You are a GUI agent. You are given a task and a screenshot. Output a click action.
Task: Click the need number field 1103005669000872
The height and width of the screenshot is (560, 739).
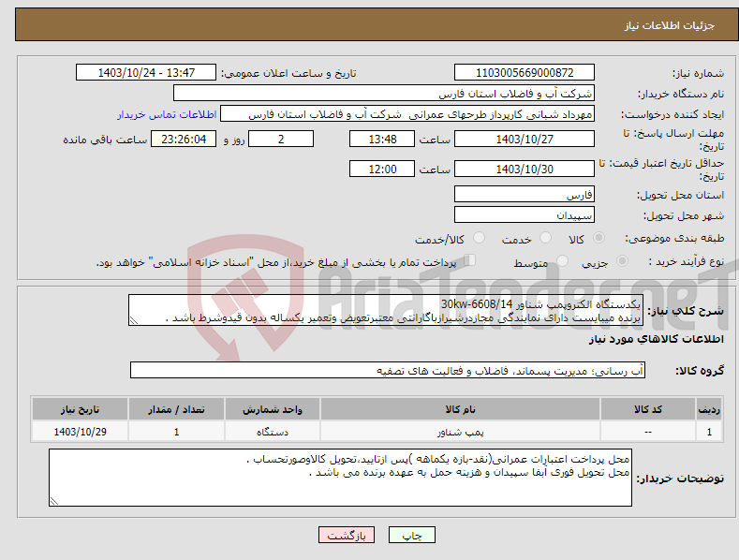(x=525, y=73)
